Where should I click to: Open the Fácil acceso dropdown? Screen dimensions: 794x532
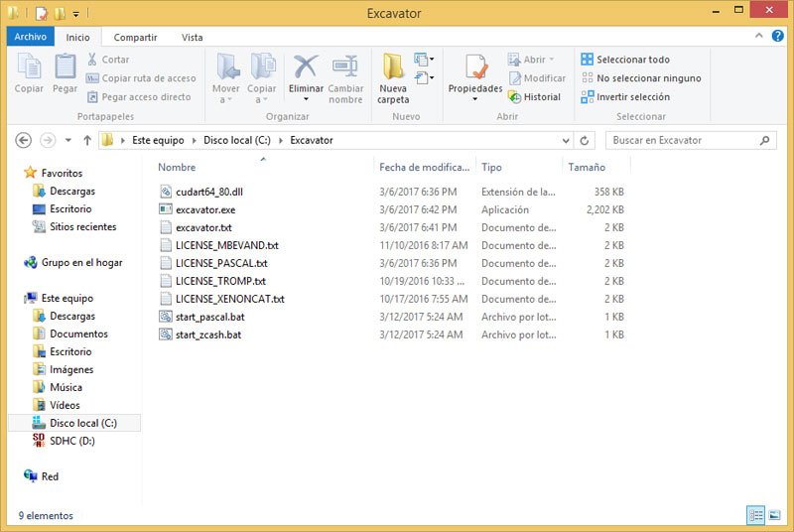(425, 78)
